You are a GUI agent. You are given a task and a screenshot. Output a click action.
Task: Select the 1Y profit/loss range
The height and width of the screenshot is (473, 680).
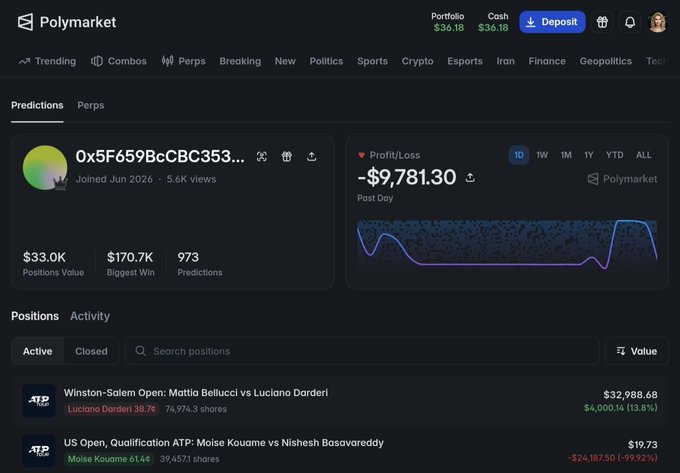click(x=588, y=155)
